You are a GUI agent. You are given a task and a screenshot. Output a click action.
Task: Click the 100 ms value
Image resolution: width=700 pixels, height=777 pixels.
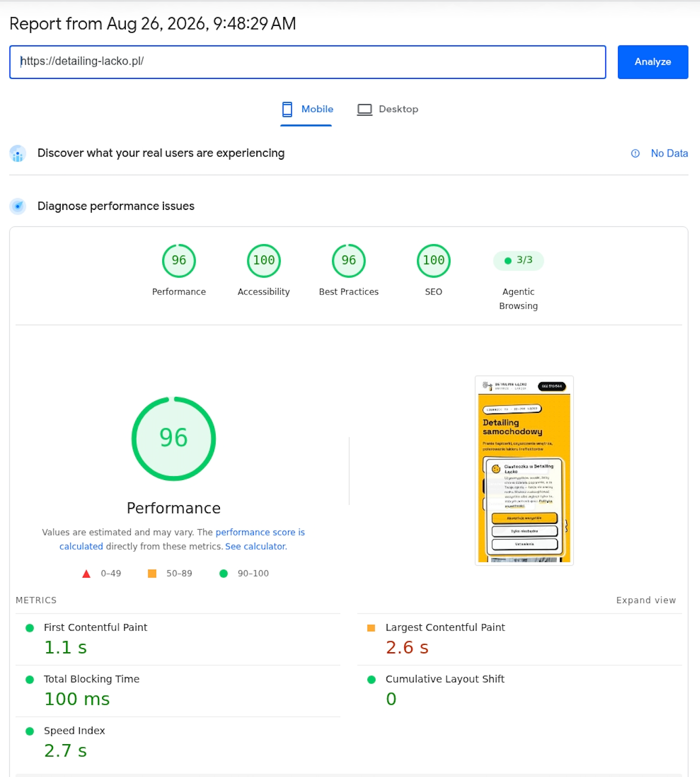(77, 699)
